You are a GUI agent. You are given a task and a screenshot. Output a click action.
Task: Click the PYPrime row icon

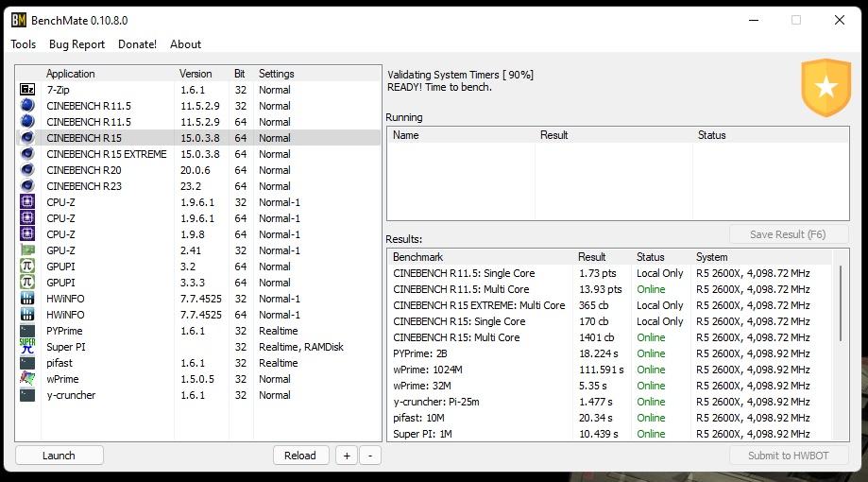27,330
